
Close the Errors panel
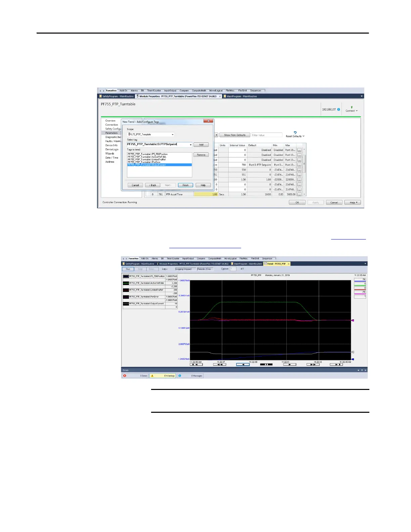[365, 370]
